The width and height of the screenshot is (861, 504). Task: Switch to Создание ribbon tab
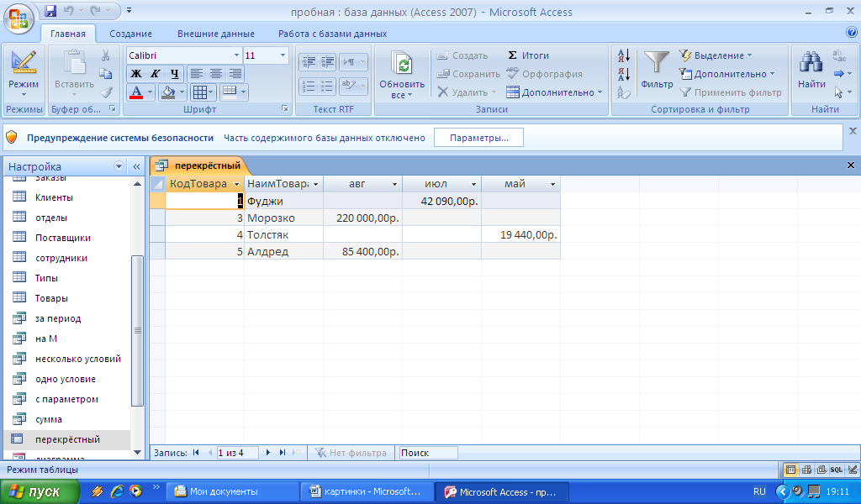coord(130,34)
